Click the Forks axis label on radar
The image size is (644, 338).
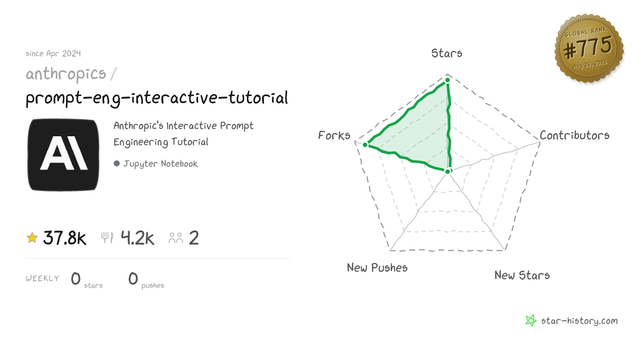[334, 135]
